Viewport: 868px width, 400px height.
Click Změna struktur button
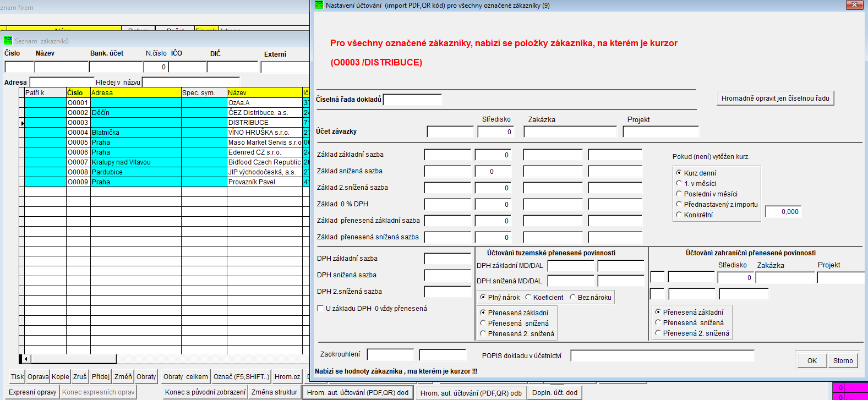pos(274,392)
